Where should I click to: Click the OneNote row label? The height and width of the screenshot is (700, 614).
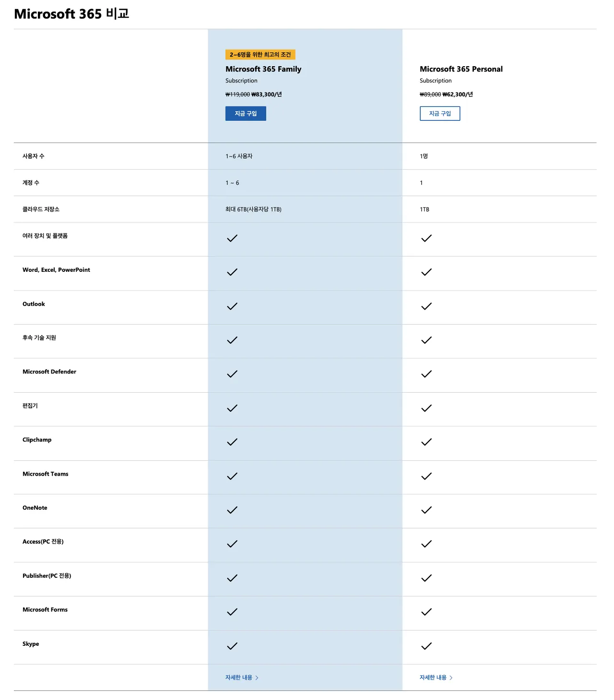35,508
